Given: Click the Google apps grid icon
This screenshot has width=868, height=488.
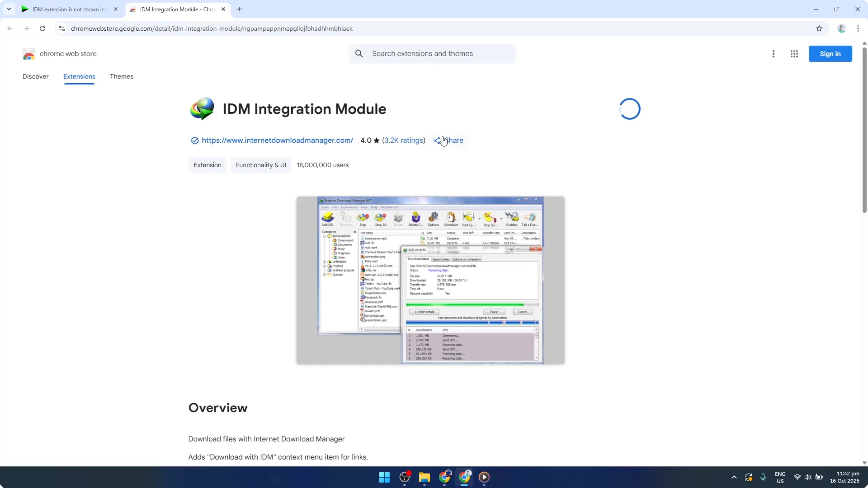Looking at the screenshot, I should point(794,54).
